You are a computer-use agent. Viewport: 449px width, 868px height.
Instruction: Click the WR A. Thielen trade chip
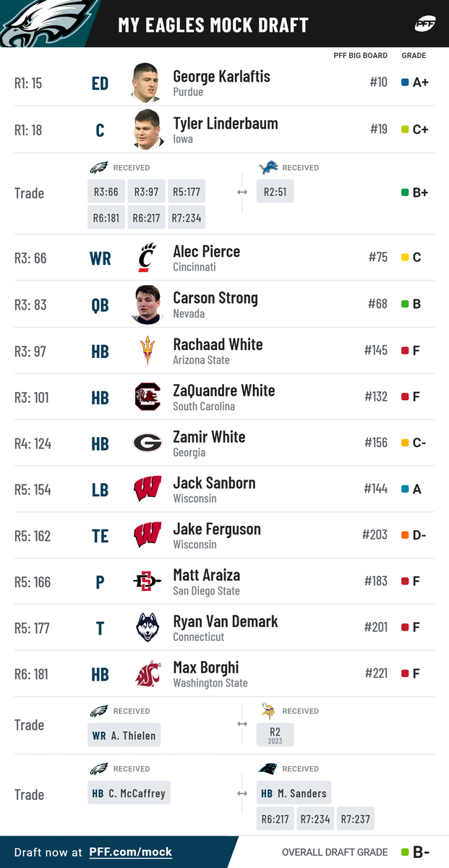124,736
